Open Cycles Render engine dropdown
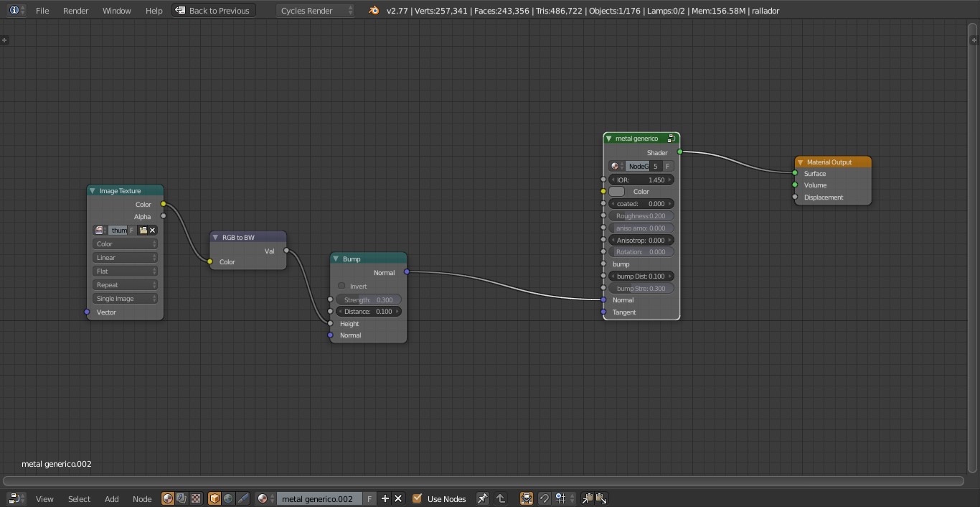 tap(316, 11)
